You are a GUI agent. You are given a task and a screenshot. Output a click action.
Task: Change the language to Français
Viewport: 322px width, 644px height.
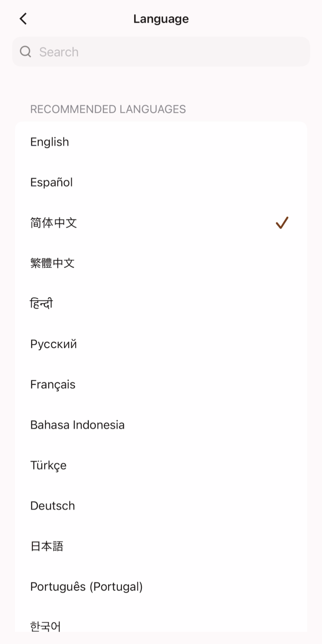[52, 384]
